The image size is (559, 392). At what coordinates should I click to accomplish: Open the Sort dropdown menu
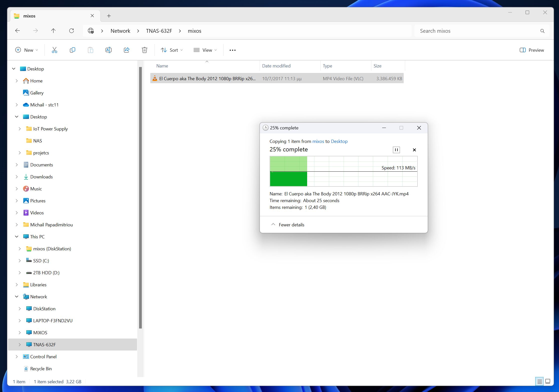click(x=172, y=50)
